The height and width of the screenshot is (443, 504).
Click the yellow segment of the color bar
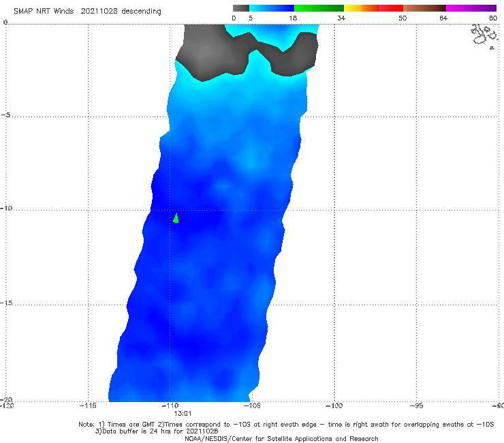click(x=353, y=8)
